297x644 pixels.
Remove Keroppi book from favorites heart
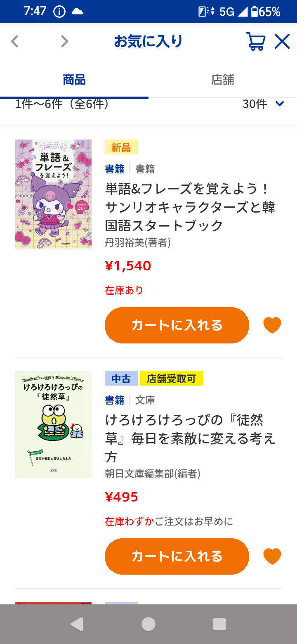pos(272,556)
